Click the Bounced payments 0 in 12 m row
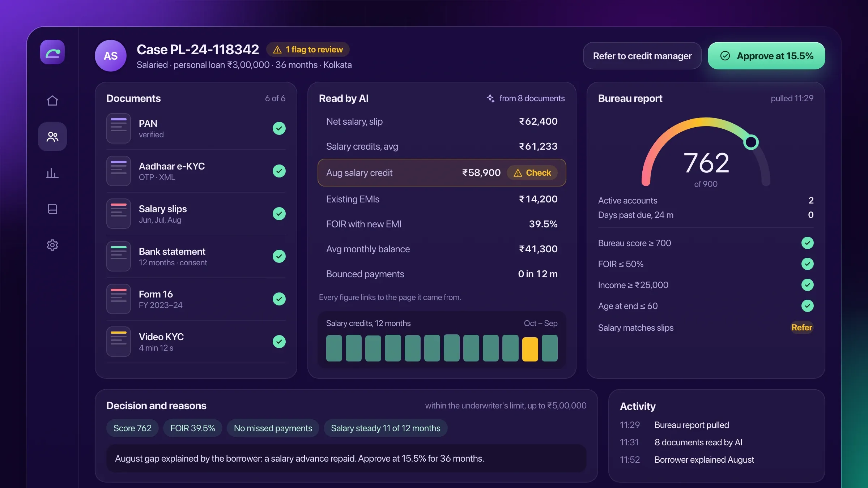This screenshot has height=488, width=868. [442, 274]
